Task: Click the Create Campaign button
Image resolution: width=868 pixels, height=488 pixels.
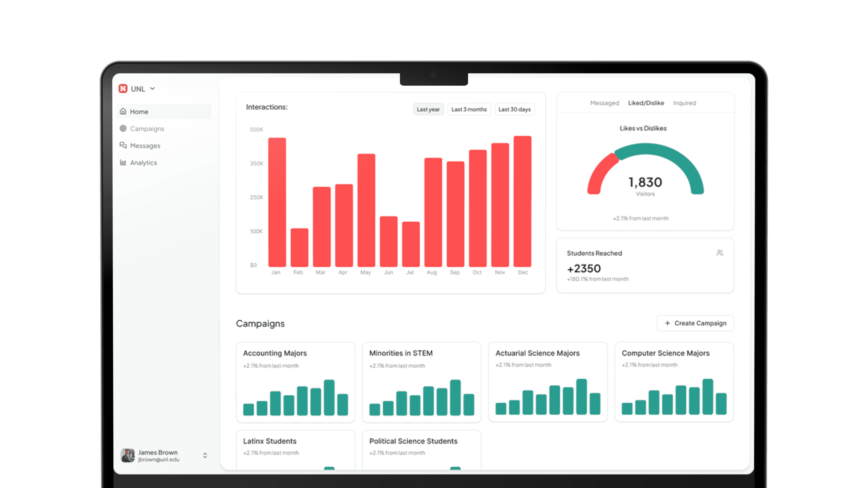Action: coord(695,323)
